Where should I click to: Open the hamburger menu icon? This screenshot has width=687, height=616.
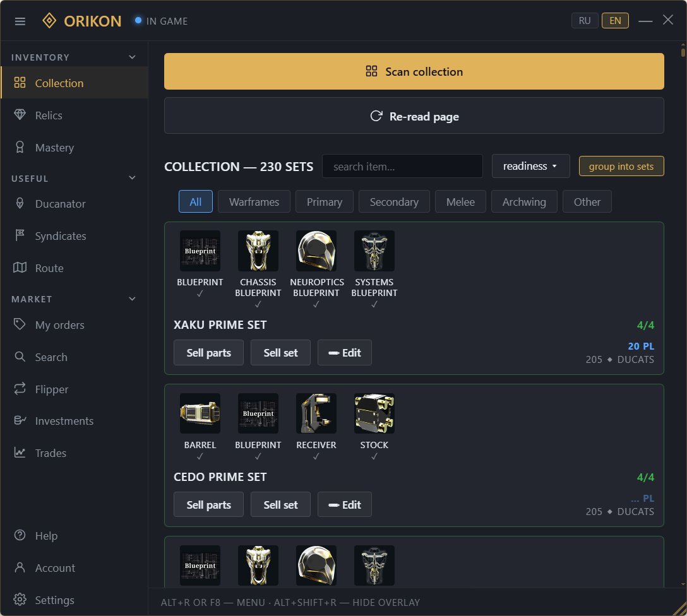20,21
